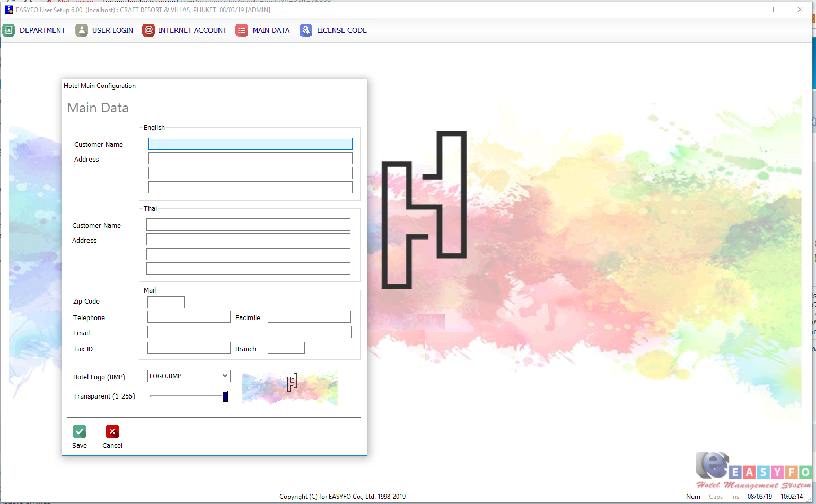Viewport: 816px width, 504px height.
Task: Click the Email input field
Action: click(x=249, y=332)
